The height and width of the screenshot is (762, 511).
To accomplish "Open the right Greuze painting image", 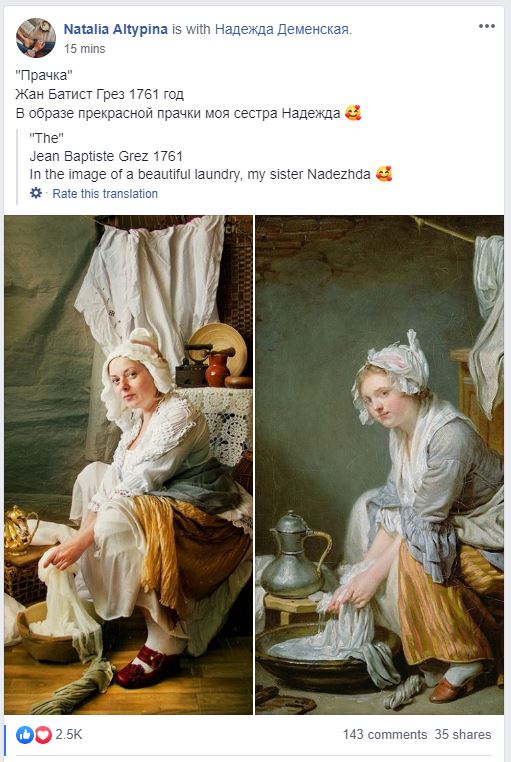I will click(x=379, y=465).
